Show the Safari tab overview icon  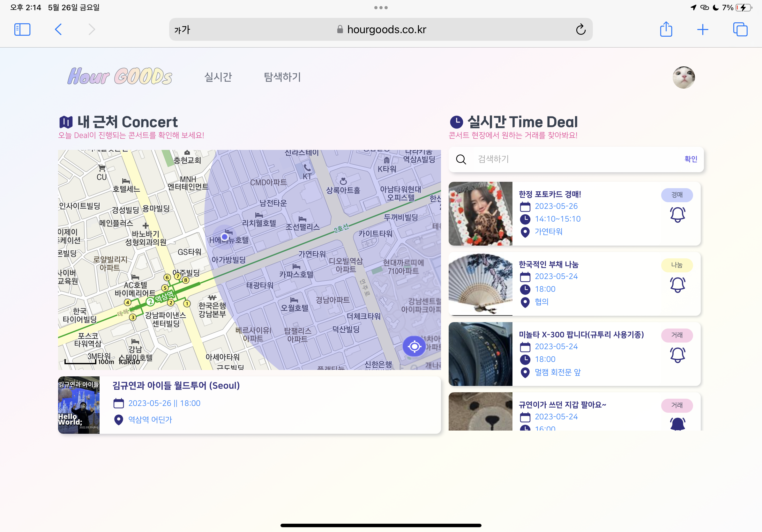coord(740,30)
